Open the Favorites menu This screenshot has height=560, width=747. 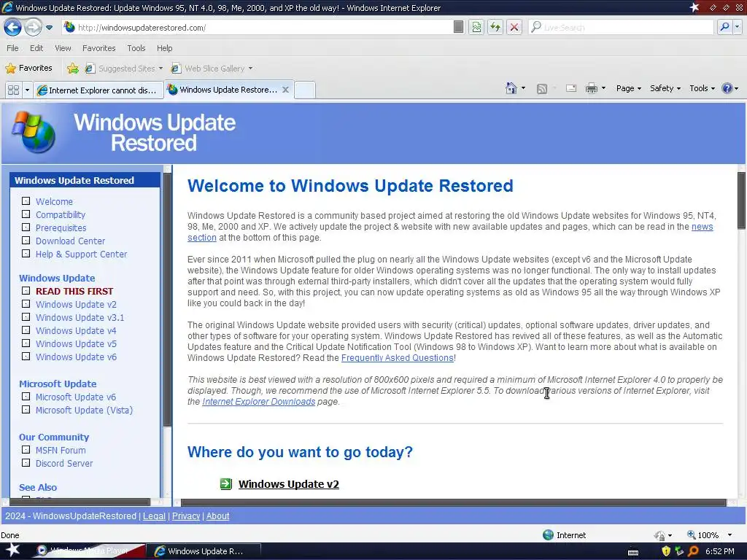coord(98,48)
